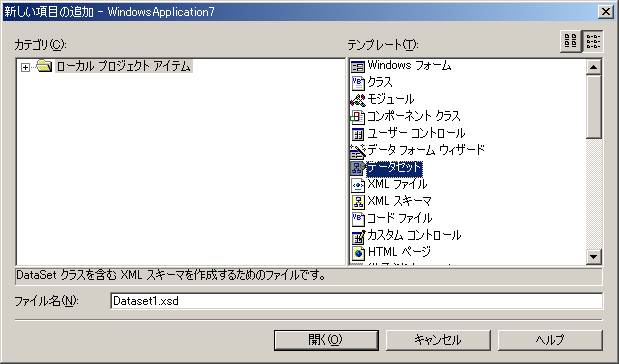Select the カスタム コントロール template label
619x364 pixels.
click(x=414, y=235)
